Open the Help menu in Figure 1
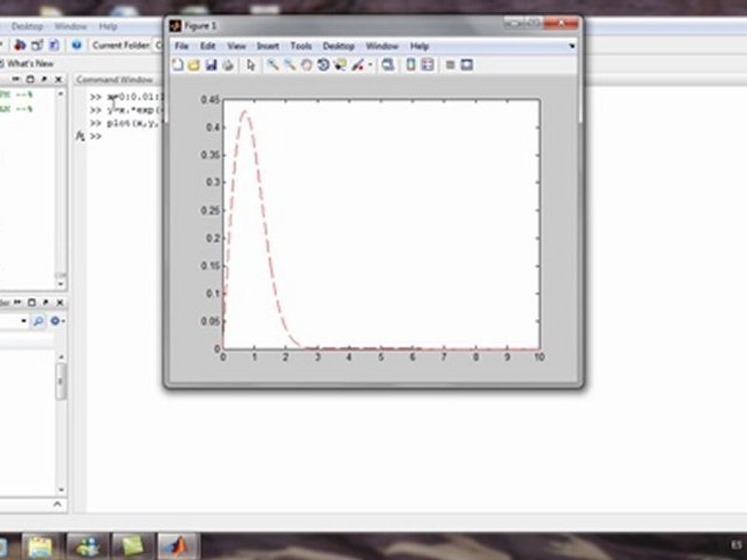Screen dimensions: 747x560 pos(419,46)
